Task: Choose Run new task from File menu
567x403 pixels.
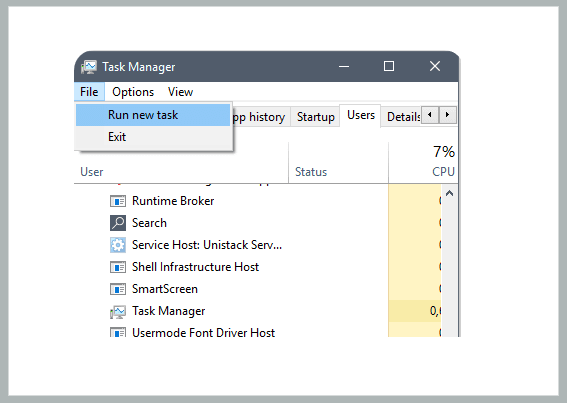Action: click(153, 115)
